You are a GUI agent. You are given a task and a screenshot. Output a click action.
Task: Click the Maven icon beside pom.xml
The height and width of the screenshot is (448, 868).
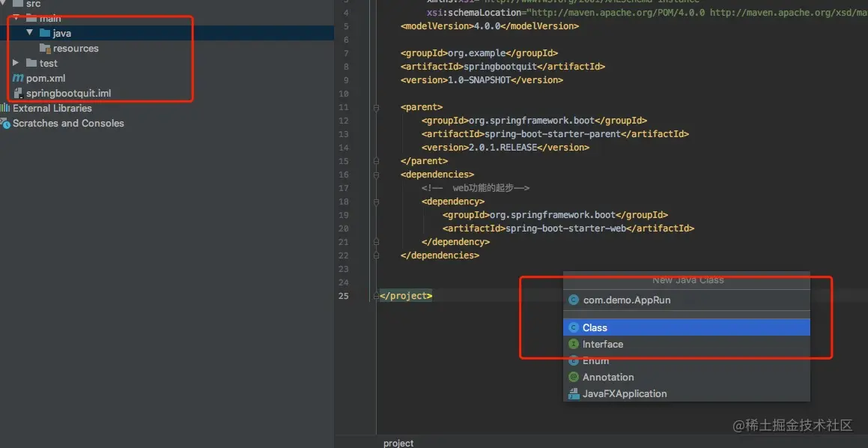tap(18, 78)
